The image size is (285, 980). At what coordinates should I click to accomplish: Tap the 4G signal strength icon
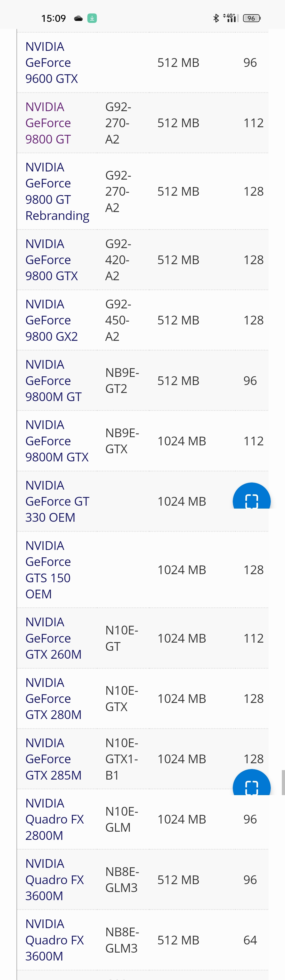(x=231, y=18)
